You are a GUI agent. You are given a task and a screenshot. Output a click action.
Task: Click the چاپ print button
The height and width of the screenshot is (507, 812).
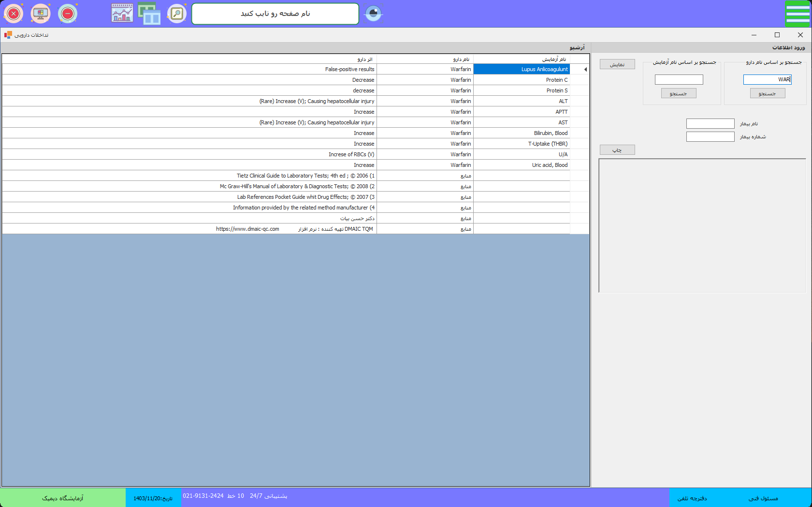[617, 150]
